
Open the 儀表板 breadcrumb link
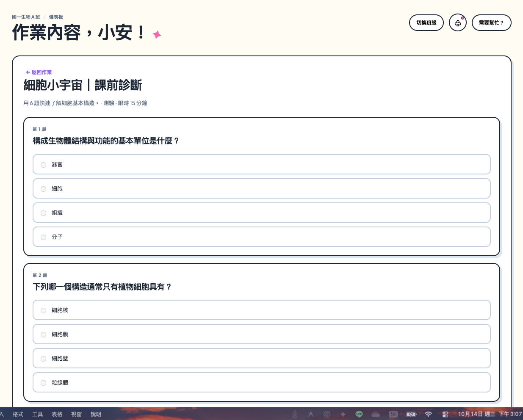[x=56, y=17]
